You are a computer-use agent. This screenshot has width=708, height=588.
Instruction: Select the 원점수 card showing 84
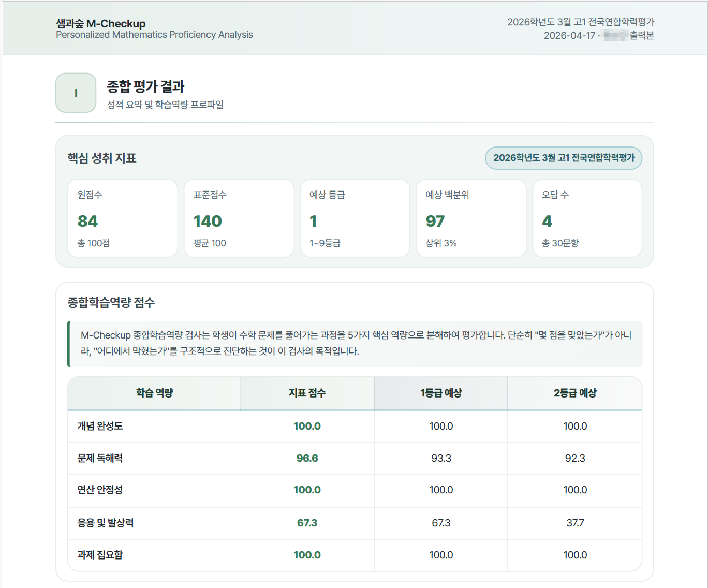click(x=123, y=218)
